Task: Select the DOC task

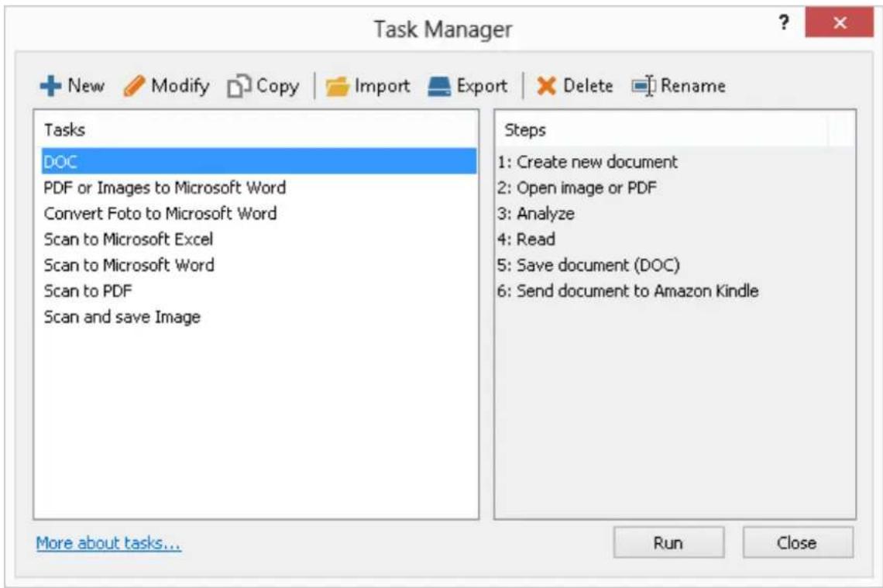Action: [x=259, y=162]
